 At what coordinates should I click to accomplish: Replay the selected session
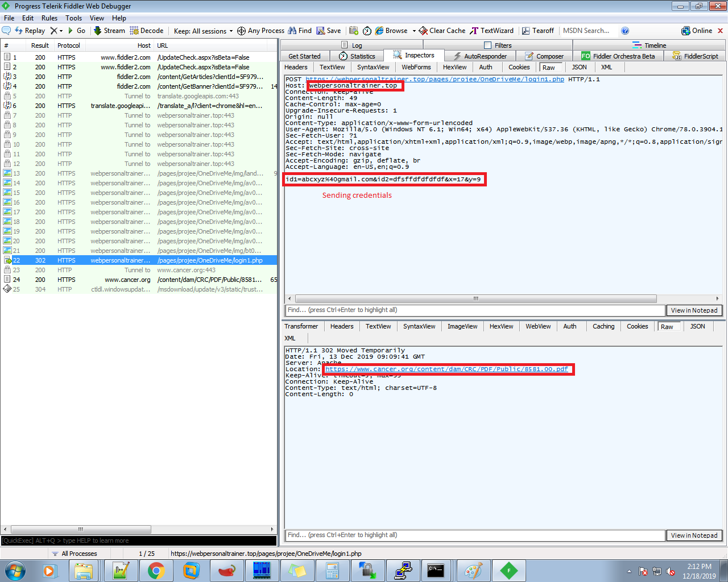click(x=30, y=31)
